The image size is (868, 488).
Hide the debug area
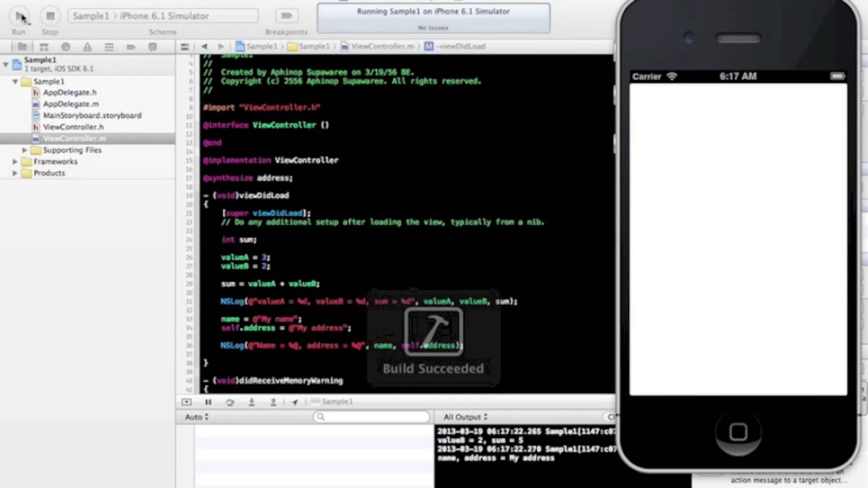tap(186, 402)
